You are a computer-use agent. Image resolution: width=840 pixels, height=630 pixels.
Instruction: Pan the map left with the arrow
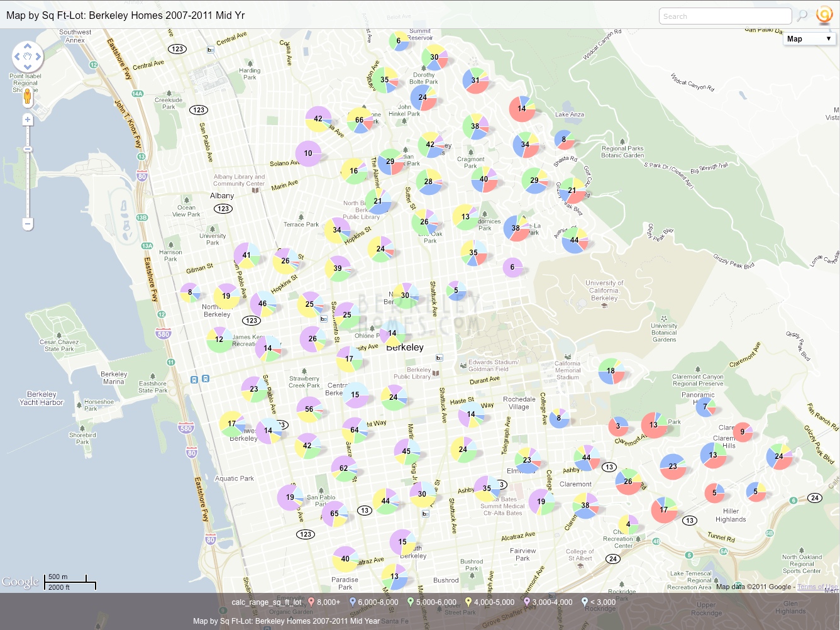pyautogui.click(x=17, y=57)
